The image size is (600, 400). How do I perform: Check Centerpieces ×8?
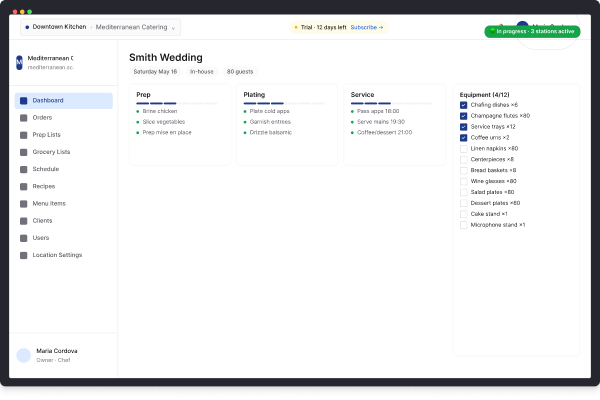tap(463, 160)
